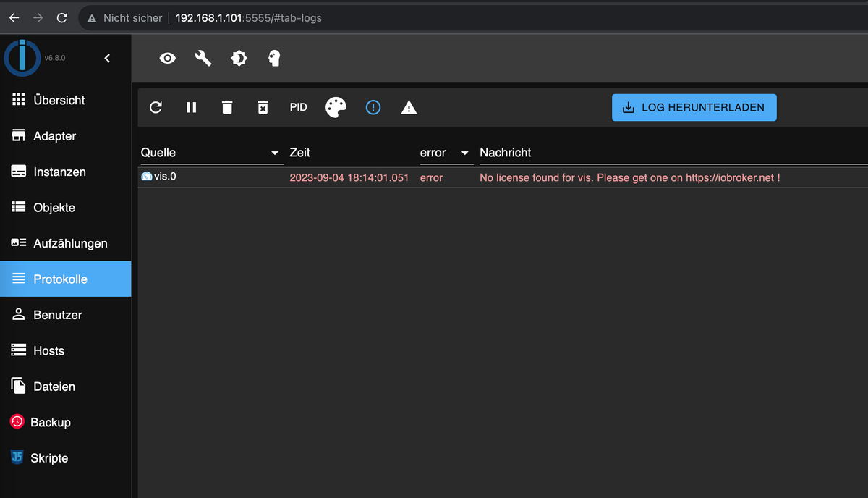The image size is (868, 498).
Task: Toggle the brightness theme icon
Action: coord(239,59)
